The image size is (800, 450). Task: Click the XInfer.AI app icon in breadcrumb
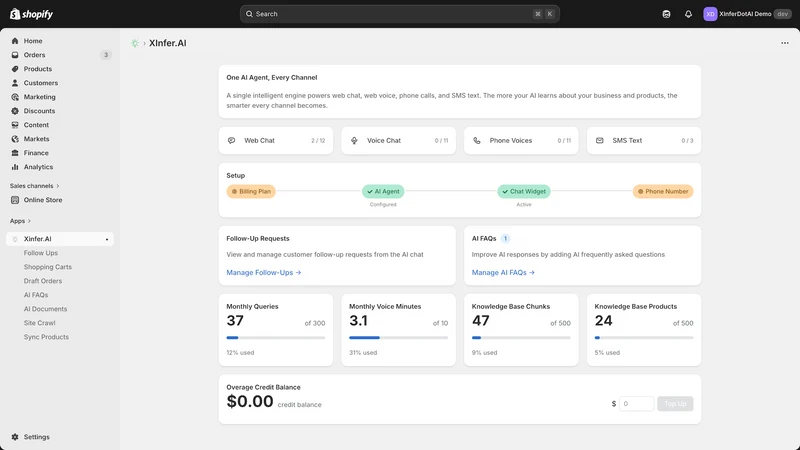(x=135, y=43)
